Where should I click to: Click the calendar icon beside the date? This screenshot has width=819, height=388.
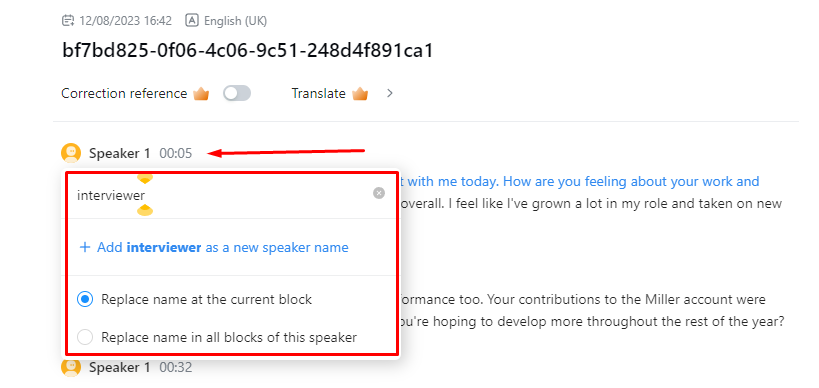tap(68, 21)
